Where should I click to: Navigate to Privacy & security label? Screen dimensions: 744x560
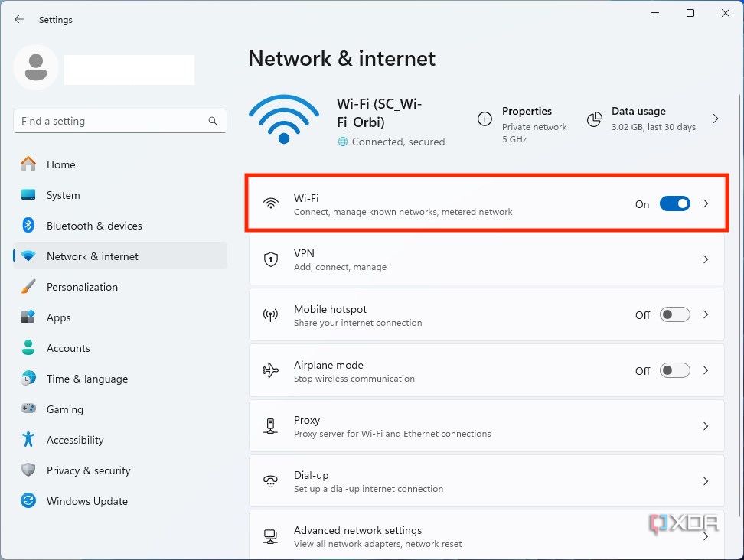(88, 470)
